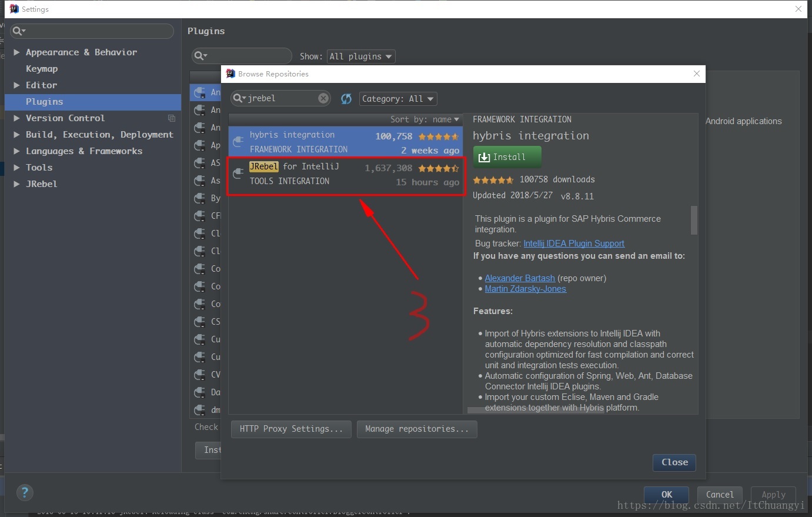Select the hybris integration plugin row
812x517 pixels.
pos(346,142)
